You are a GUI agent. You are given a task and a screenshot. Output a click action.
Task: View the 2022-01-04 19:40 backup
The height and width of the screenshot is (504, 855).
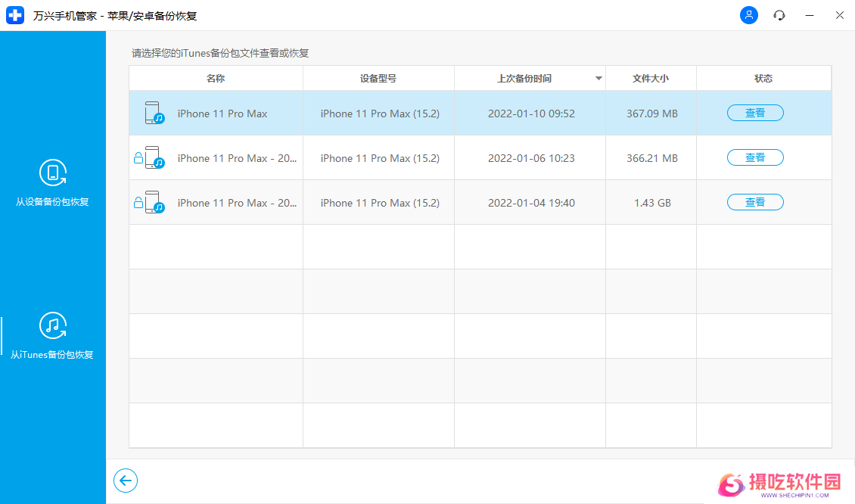(x=755, y=202)
